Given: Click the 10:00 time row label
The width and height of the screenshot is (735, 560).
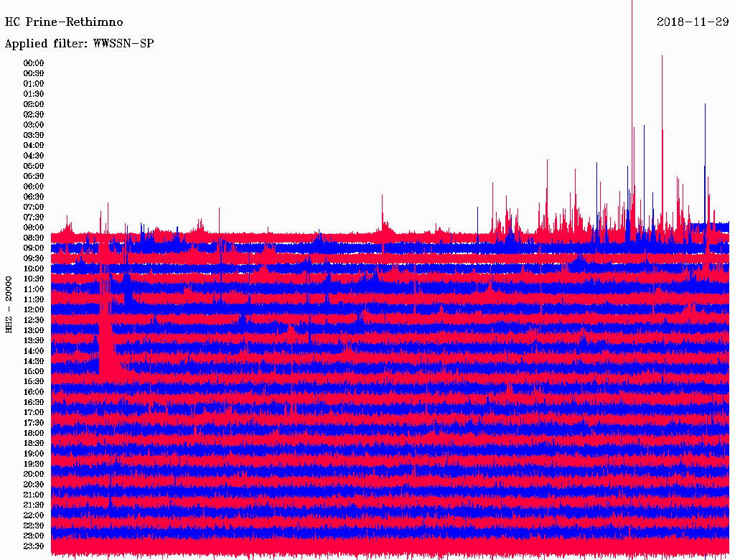Looking at the screenshot, I should [x=34, y=269].
